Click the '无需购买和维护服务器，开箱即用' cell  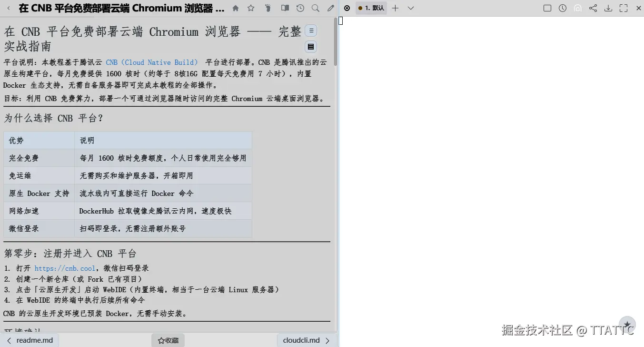pyautogui.click(x=163, y=176)
